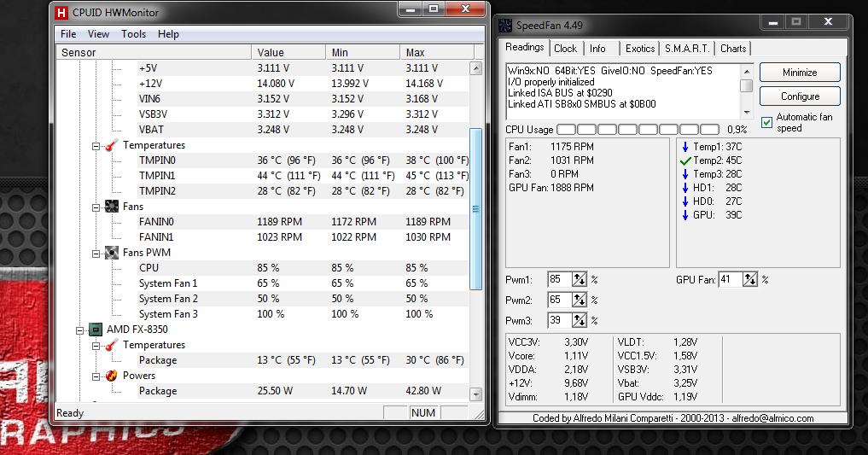This screenshot has width=868, height=455.
Task: Adjust the Pwm3 spinner arrows
Action: pos(579,320)
